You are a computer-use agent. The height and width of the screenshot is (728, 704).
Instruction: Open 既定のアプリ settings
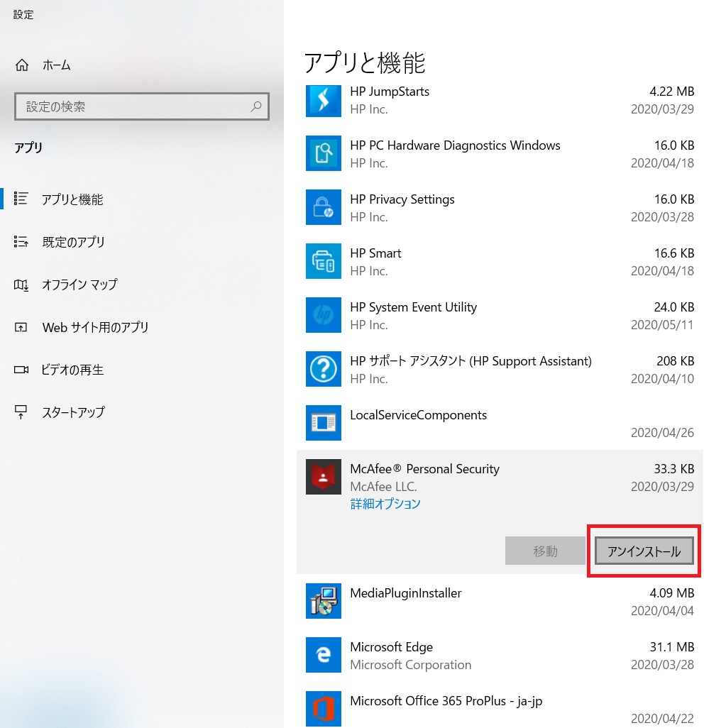(73, 242)
